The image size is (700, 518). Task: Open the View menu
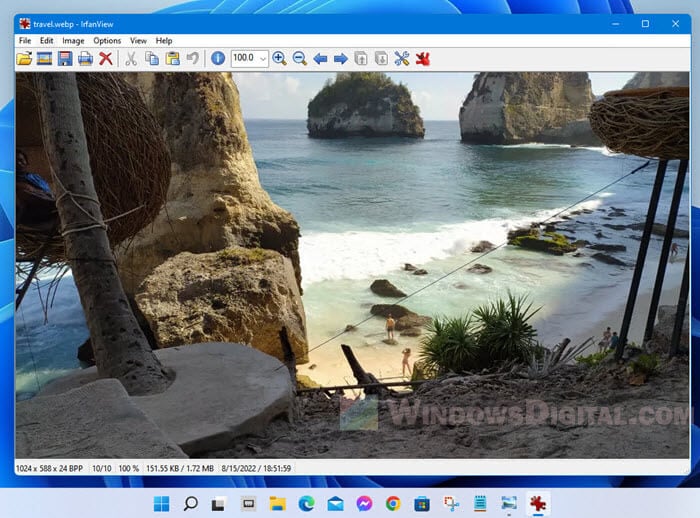click(138, 41)
